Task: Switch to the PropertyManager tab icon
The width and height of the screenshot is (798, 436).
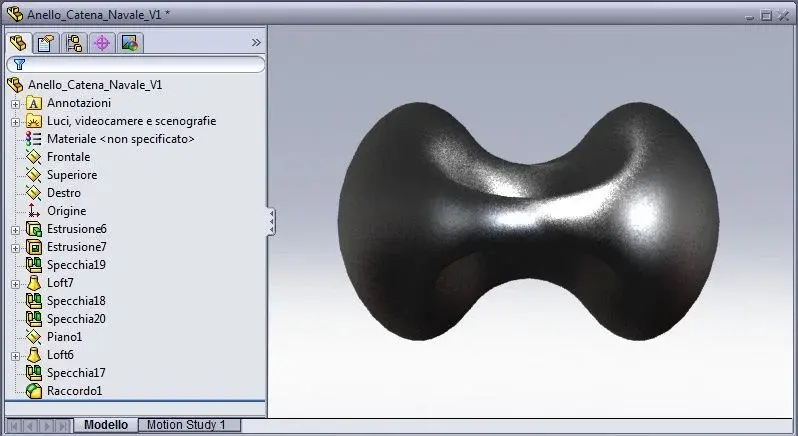Action: 46,43
